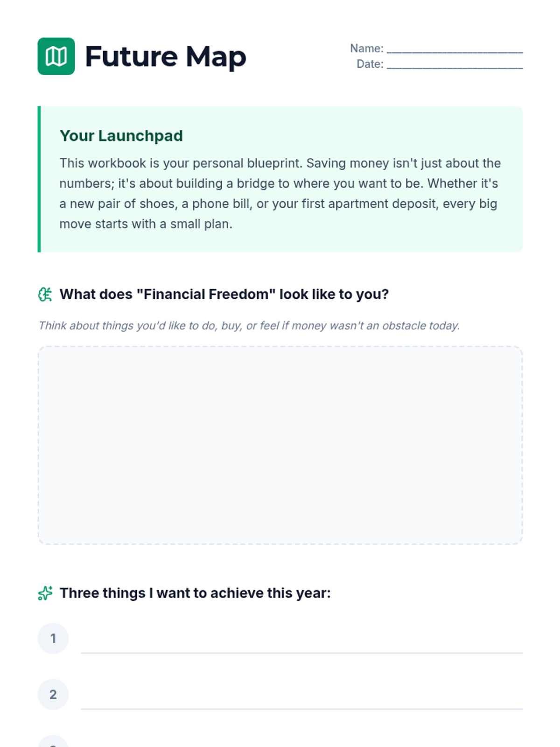The image size is (560, 747).
Task: Click the Date: label
Action: click(x=370, y=64)
